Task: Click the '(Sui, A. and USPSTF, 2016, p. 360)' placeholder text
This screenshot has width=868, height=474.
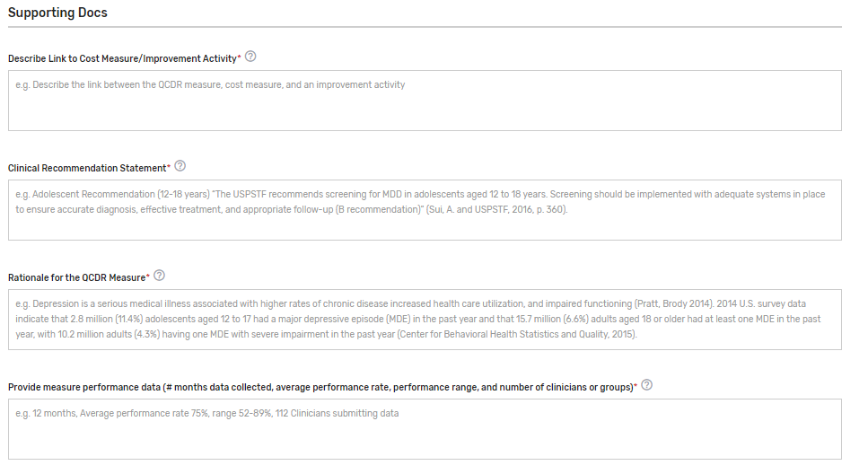Action: tap(496, 209)
